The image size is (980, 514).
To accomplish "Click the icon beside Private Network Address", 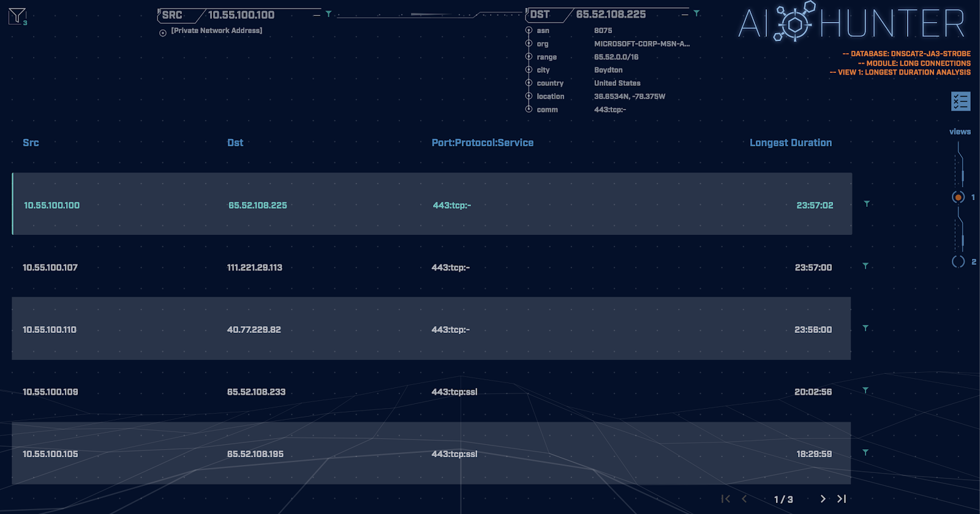I will pyautogui.click(x=163, y=33).
